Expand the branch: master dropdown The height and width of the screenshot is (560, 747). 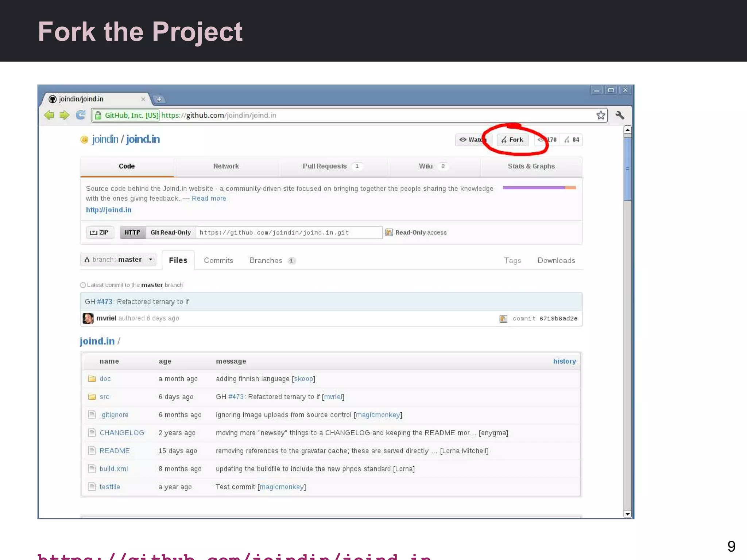click(118, 260)
